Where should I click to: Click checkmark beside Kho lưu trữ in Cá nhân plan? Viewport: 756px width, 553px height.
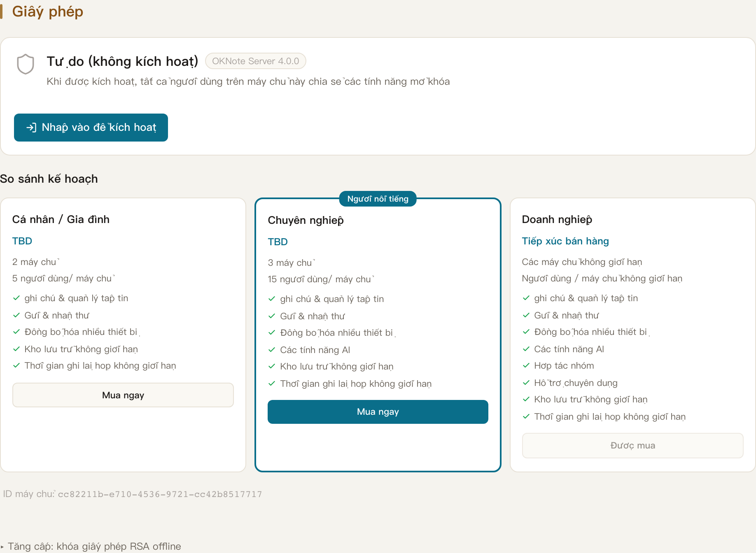(x=16, y=349)
